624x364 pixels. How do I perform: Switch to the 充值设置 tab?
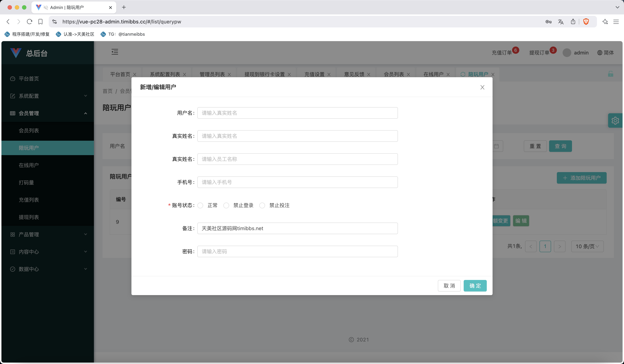tap(314, 74)
